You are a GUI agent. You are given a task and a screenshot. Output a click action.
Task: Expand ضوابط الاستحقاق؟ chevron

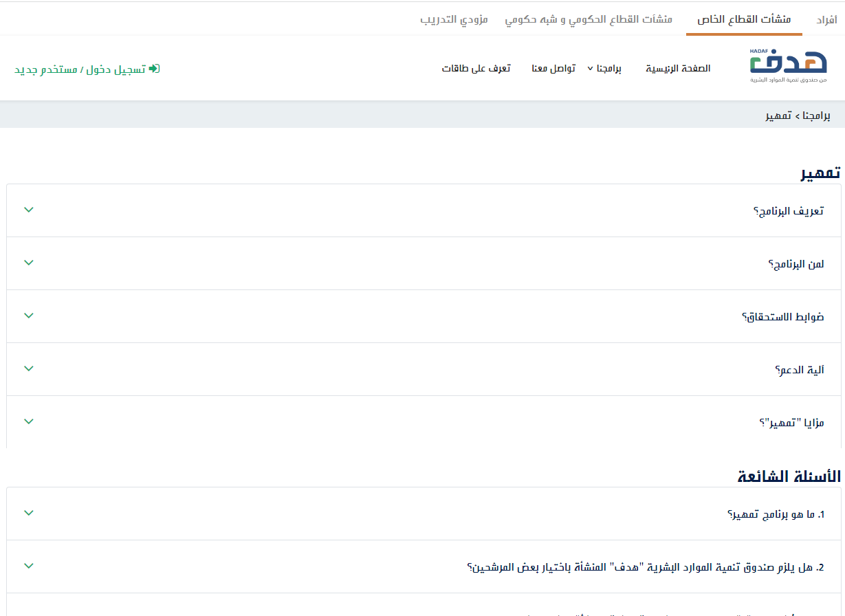[29, 316]
